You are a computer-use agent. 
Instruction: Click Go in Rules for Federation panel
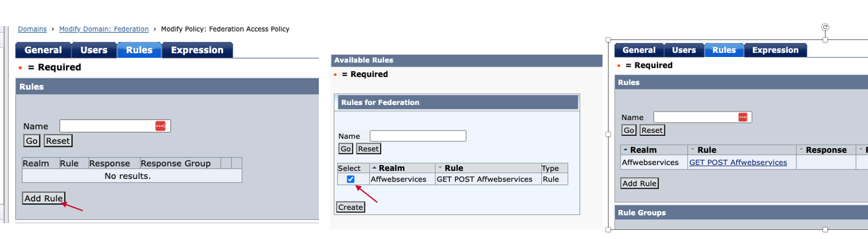[346, 149]
